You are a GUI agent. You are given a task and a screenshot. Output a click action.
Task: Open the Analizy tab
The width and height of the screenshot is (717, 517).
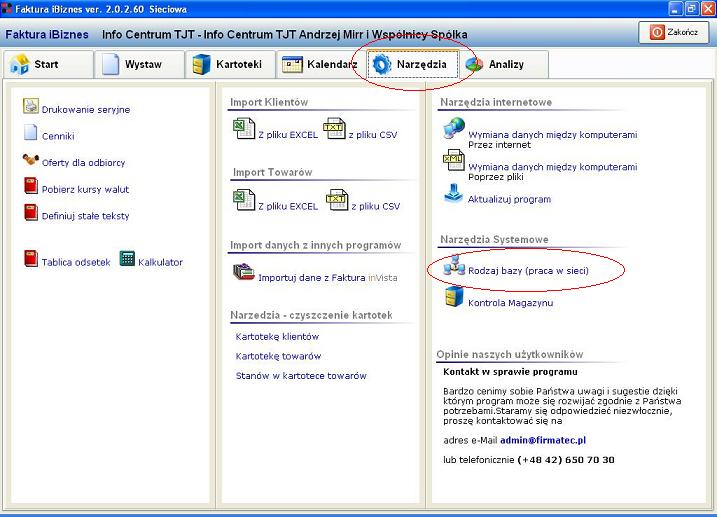pos(503,64)
